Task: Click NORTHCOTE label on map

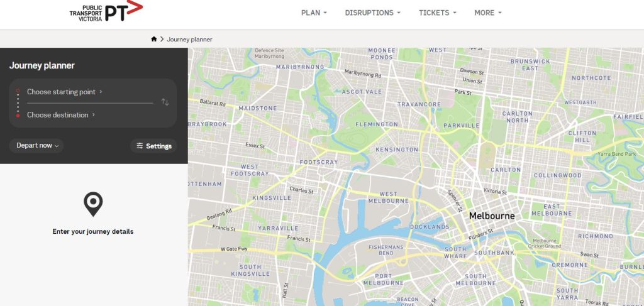Action: [x=591, y=78]
